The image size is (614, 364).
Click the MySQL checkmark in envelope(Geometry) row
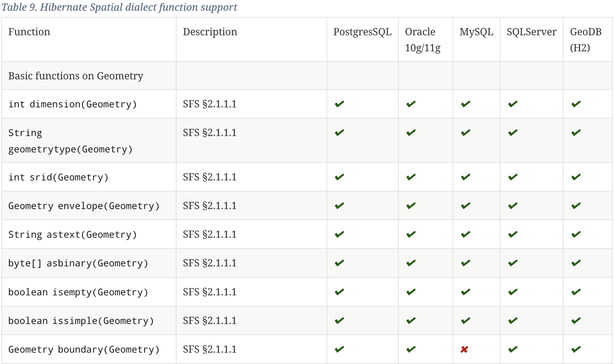pos(466,206)
